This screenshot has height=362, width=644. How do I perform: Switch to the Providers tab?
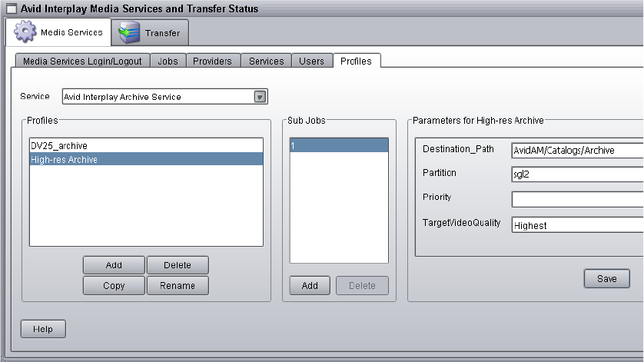[212, 61]
